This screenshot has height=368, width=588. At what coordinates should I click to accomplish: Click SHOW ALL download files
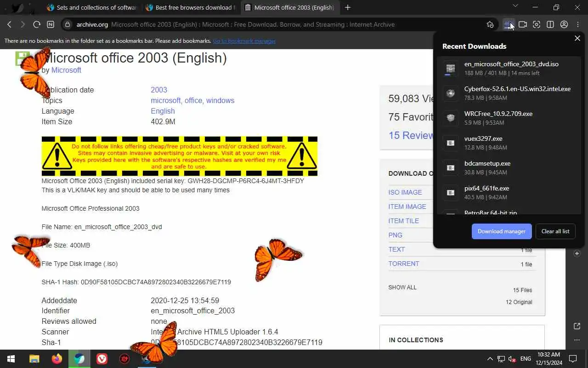(402, 287)
